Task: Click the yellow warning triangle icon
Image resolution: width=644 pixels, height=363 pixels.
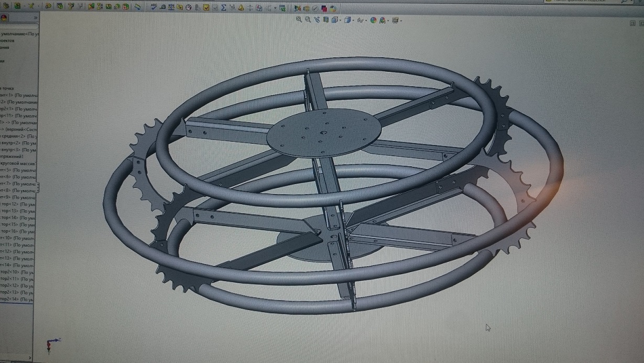Action: pos(241,8)
